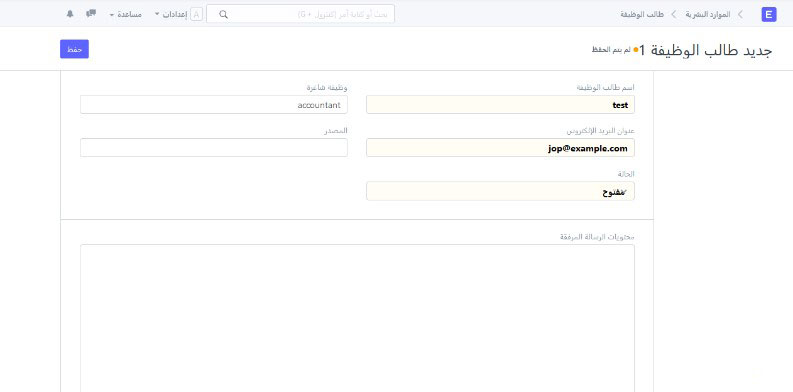Click the page title جديد طالب الوظيفة 1

click(706, 50)
